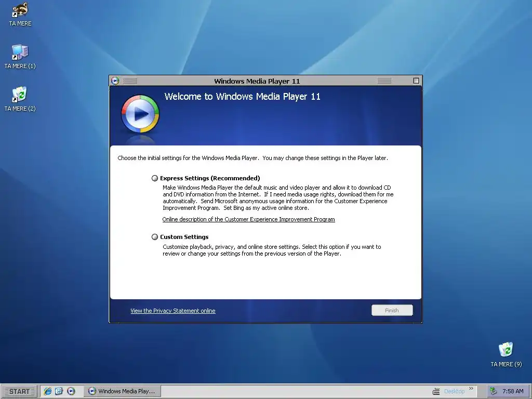Click the Windows Media Player 11 title text
Screen dimensions: 532x399
click(x=257, y=81)
